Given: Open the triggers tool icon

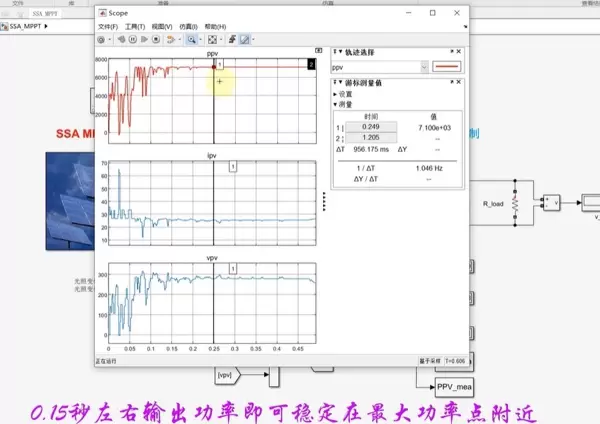Looking at the screenshot, I should pyautogui.click(x=231, y=39).
